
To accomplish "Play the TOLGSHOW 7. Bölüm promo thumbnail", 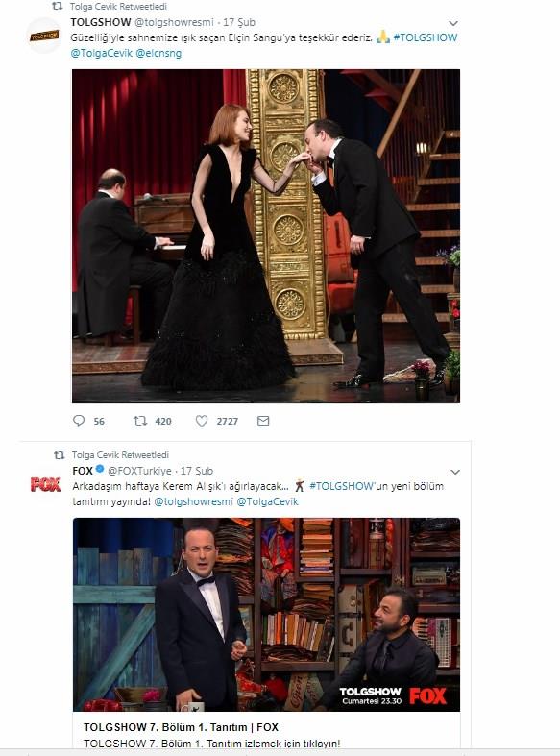I will [x=266, y=615].
